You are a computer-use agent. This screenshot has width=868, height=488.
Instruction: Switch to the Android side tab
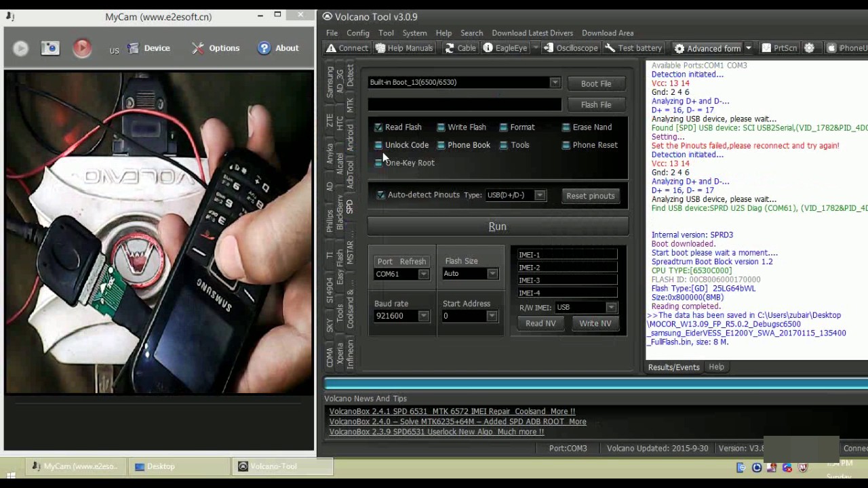(x=351, y=138)
